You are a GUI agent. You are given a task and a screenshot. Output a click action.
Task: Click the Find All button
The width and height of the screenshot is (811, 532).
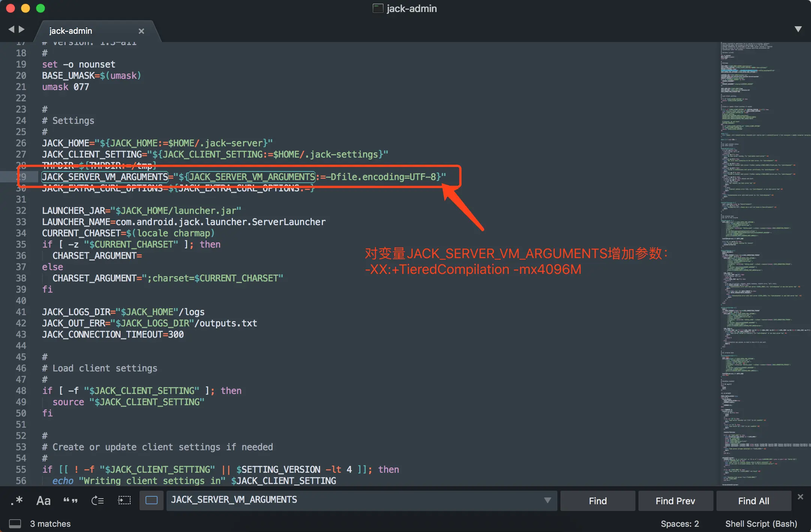pos(753,501)
